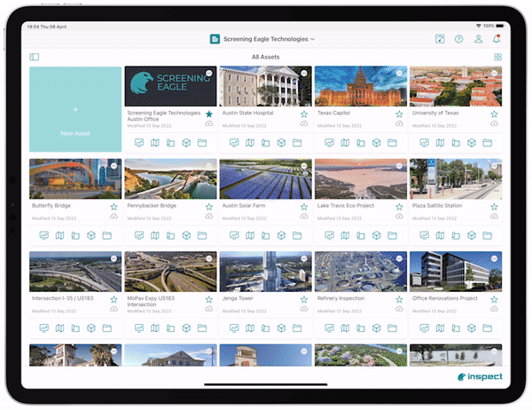This screenshot has width=532, height=410.
Task: Create a New Asset
Action: pos(75,109)
